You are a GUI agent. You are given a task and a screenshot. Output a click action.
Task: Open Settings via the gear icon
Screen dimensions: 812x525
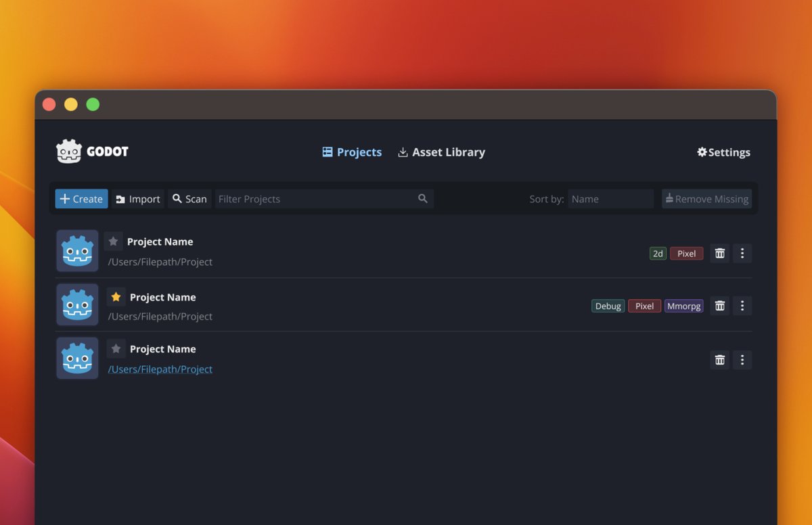pyautogui.click(x=702, y=152)
